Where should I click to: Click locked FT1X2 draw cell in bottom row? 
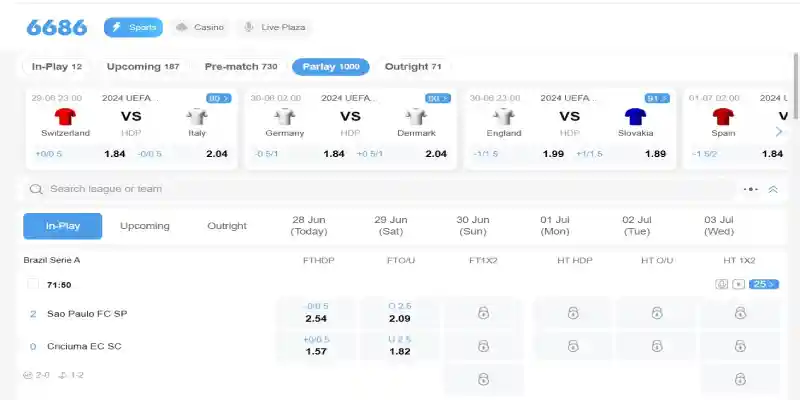pos(483,379)
